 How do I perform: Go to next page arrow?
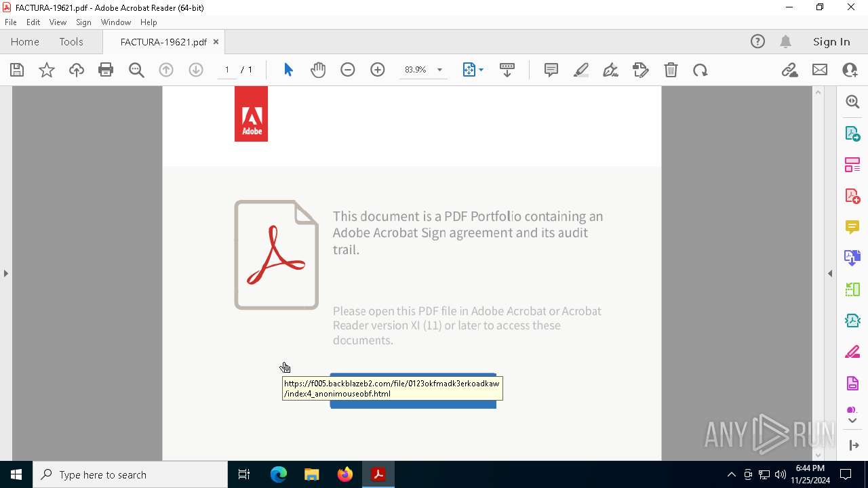tap(196, 70)
